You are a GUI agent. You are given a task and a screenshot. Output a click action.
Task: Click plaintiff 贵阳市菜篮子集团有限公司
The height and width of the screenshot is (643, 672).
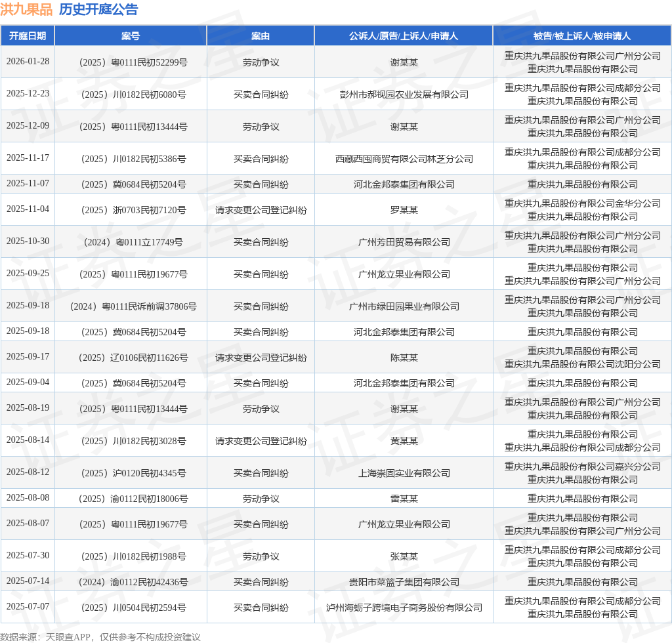[x=404, y=583]
